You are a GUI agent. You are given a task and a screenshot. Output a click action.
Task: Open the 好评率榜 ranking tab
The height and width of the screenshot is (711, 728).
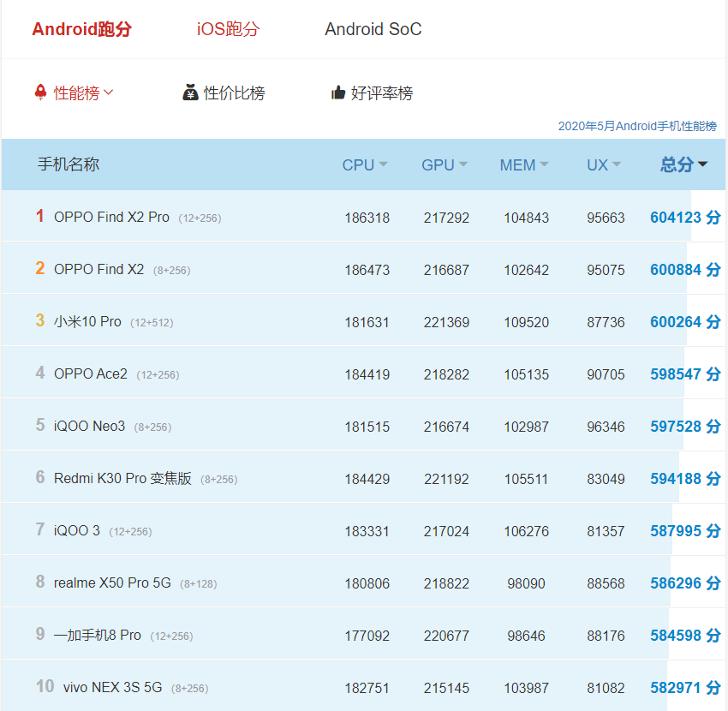tap(382, 93)
